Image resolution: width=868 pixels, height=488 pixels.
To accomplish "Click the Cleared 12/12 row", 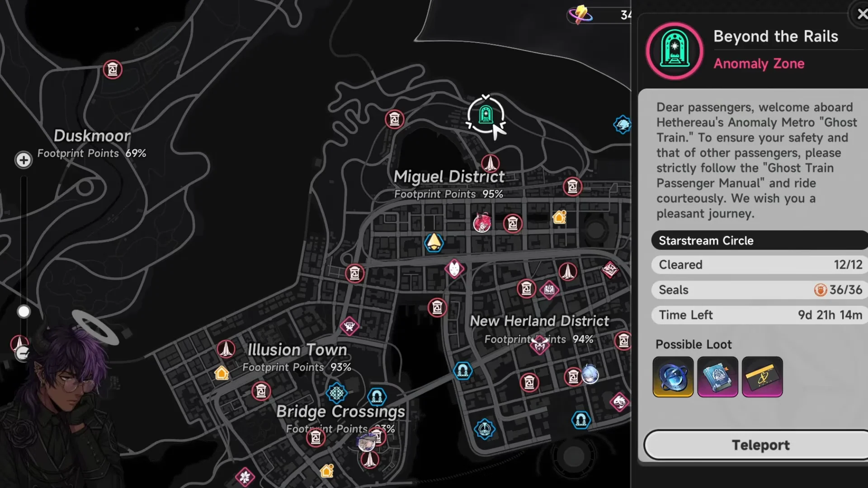I will 759,265.
